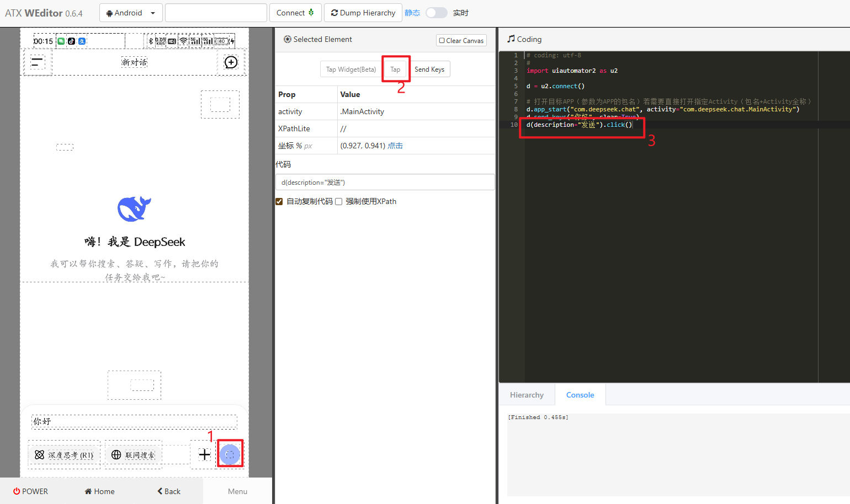Click the Bluetooth icon in phone status bar

151,41
